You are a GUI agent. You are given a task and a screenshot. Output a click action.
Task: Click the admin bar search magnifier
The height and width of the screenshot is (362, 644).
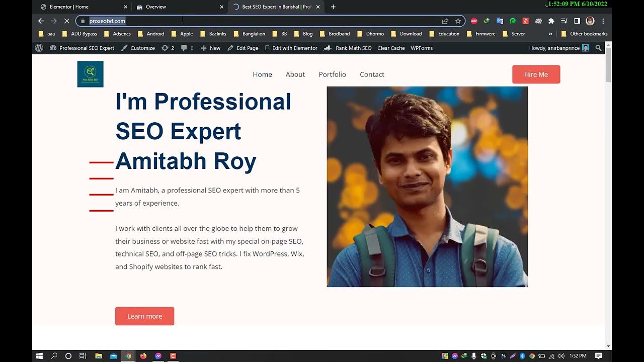coord(598,48)
